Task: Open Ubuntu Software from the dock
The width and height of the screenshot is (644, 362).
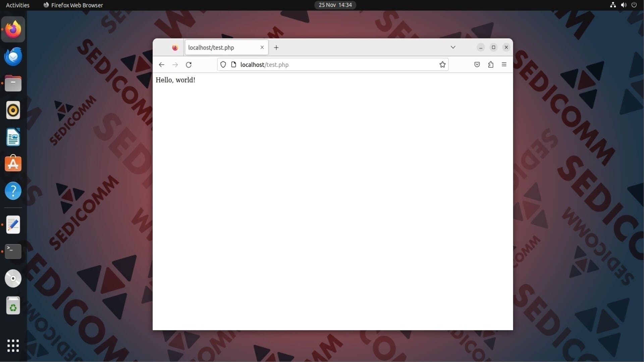Action: (13, 164)
